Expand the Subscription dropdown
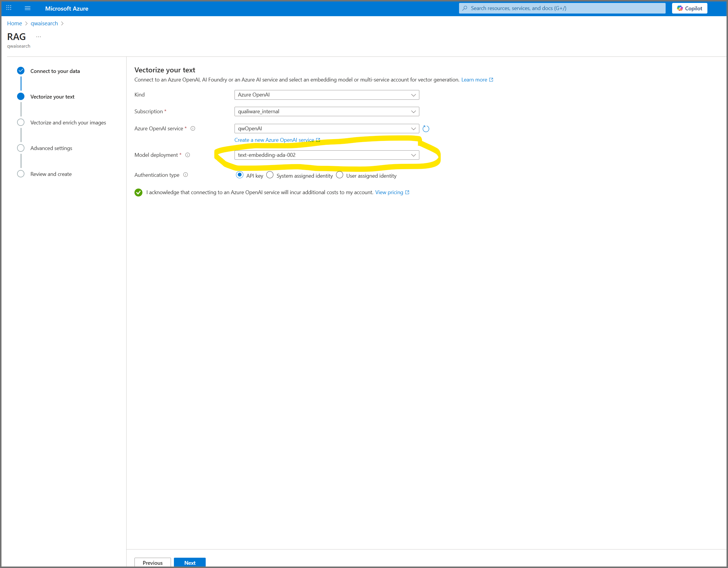728x568 pixels. (326, 111)
